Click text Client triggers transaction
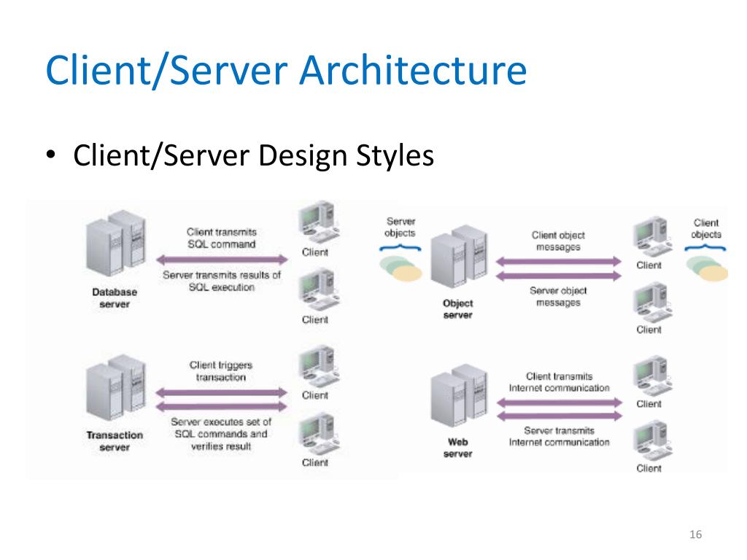The height and width of the screenshot is (560, 747). point(221,371)
